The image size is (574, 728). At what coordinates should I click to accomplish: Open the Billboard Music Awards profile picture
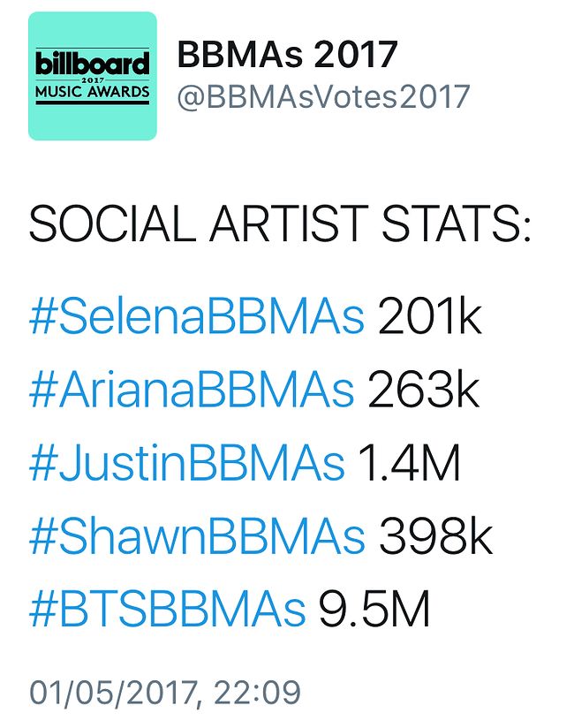coord(93,76)
